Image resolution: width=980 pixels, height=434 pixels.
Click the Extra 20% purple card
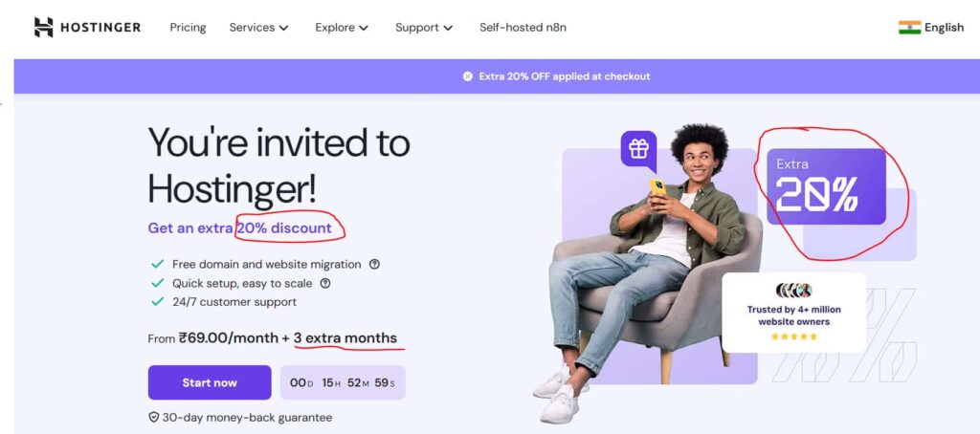(x=825, y=186)
